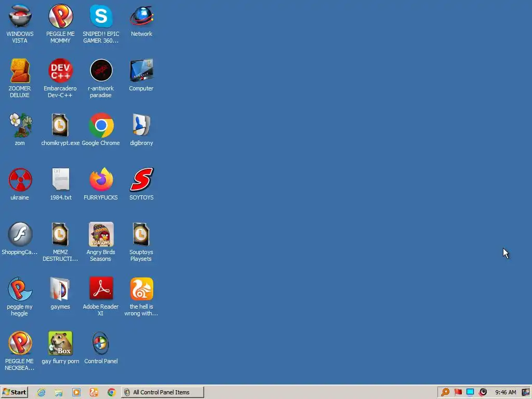Viewport: 532px width, 399px height.
Task: Launch Internet Explorer from the quick launch
Action: tap(42, 392)
